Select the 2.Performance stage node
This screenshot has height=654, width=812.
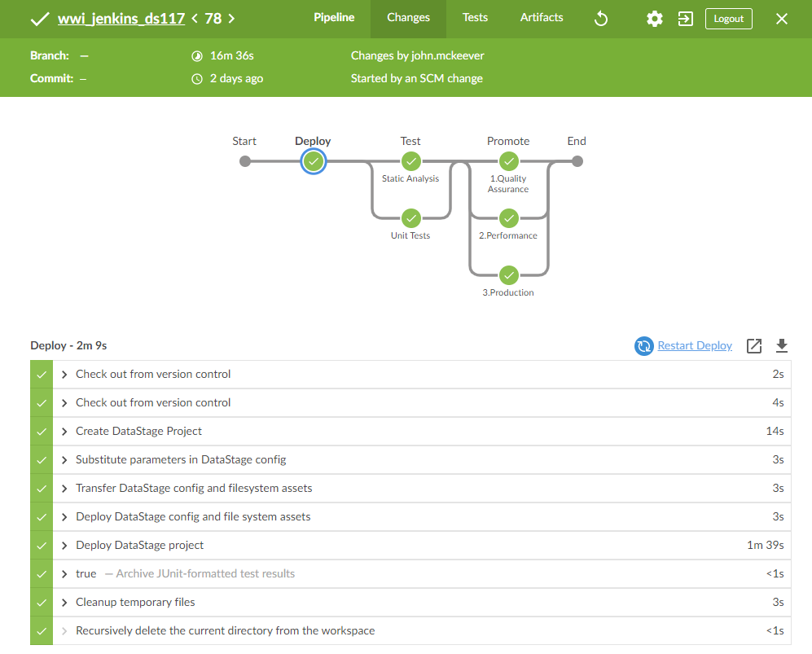click(x=508, y=218)
